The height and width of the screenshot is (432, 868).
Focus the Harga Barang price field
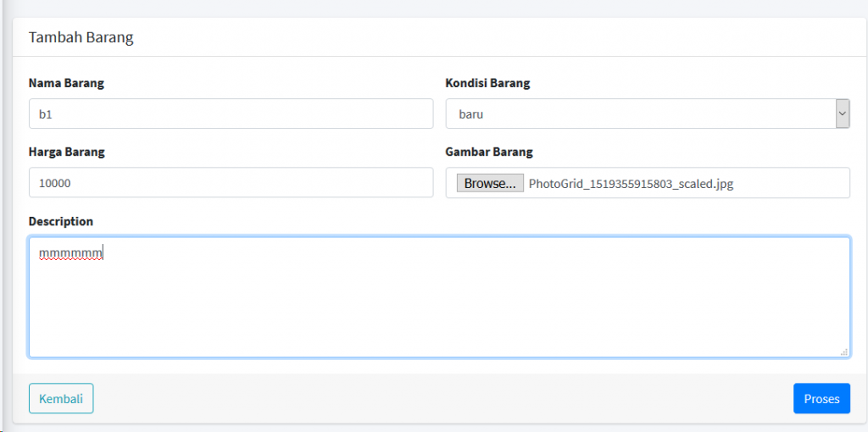coord(231,182)
